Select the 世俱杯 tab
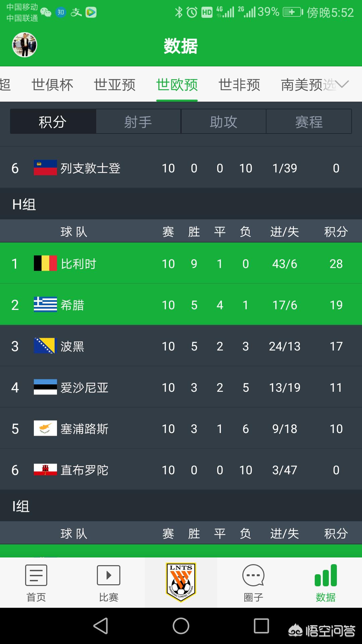362x644 pixels. tap(52, 85)
